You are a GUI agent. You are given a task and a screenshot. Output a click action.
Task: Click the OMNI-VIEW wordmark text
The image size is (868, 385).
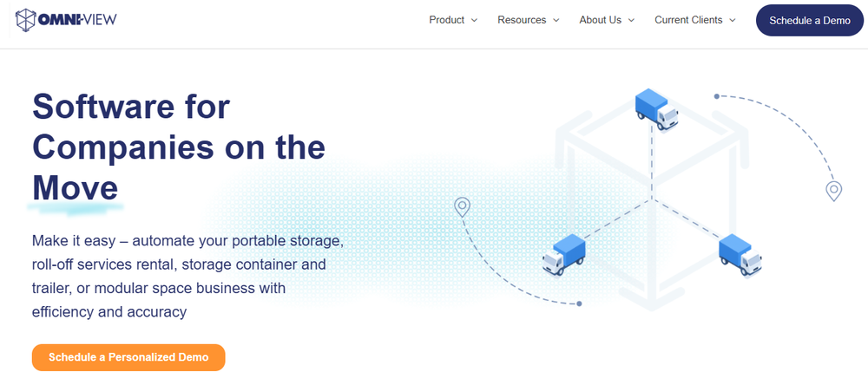pyautogui.click(x=77, y=20)
